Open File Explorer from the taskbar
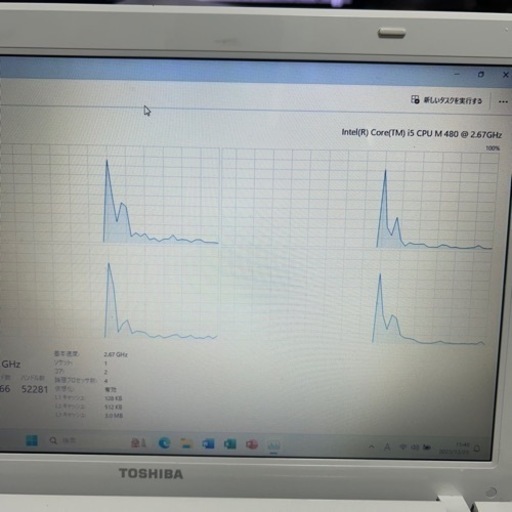 pyautogui.click(x=186, y=443)
